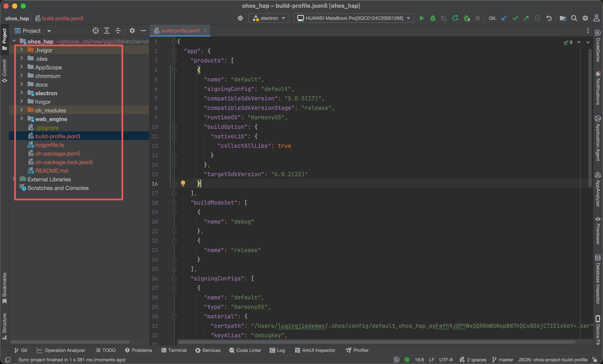Commit changes with Git checkmark icon
This screenshot has width=603, height=364.
(515, 18)
